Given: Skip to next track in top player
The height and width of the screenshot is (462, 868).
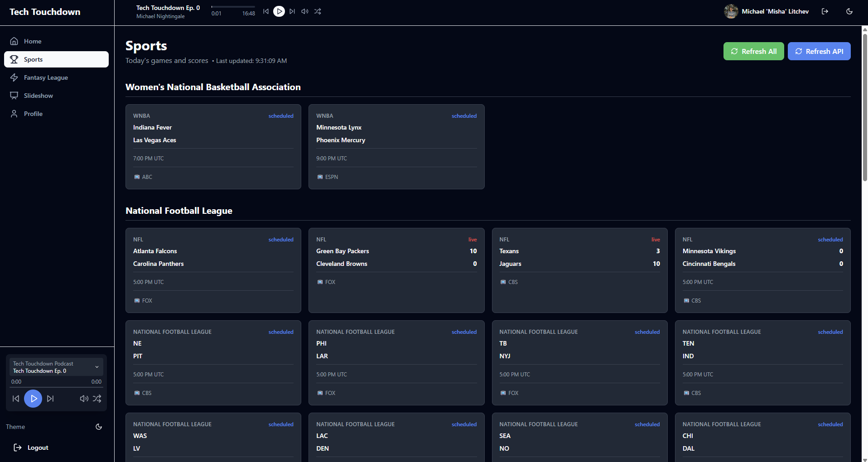Looking at the screenshot, I should (292, 11).
